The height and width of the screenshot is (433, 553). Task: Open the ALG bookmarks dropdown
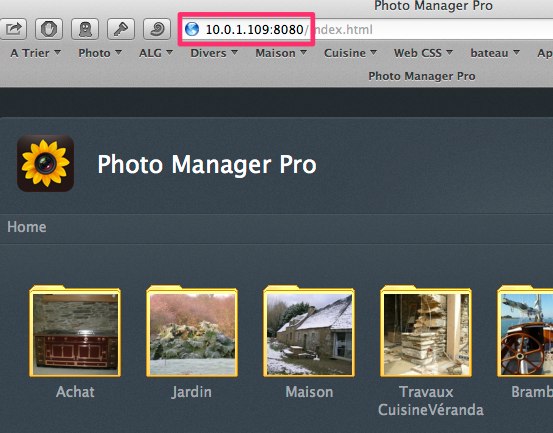(x=156, y=53)
